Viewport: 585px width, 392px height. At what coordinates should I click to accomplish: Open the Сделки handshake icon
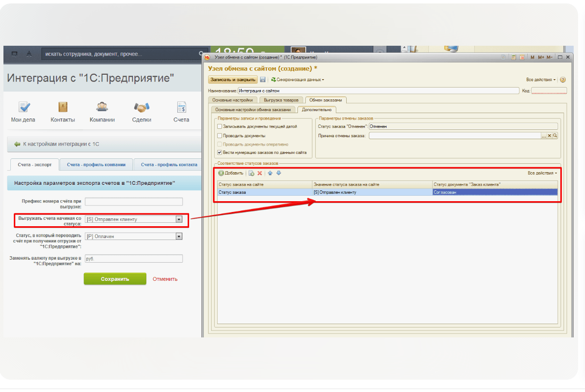pos(142,107)
